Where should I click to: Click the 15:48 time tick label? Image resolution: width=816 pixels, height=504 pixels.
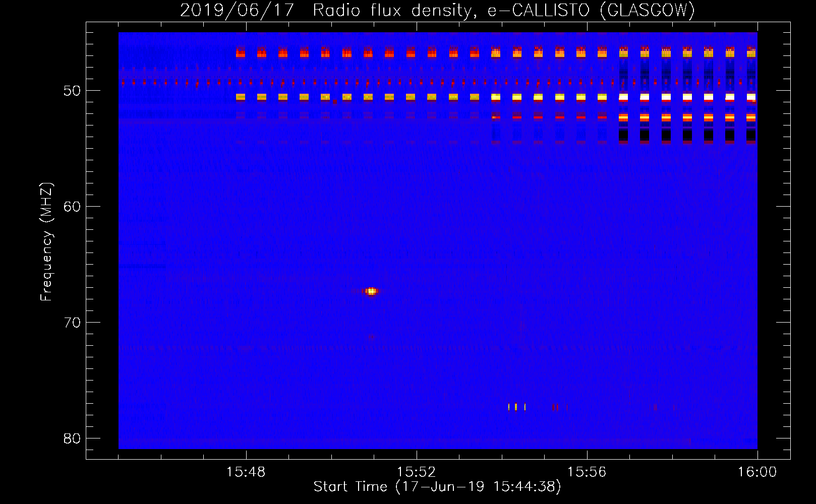coord(246,472)
